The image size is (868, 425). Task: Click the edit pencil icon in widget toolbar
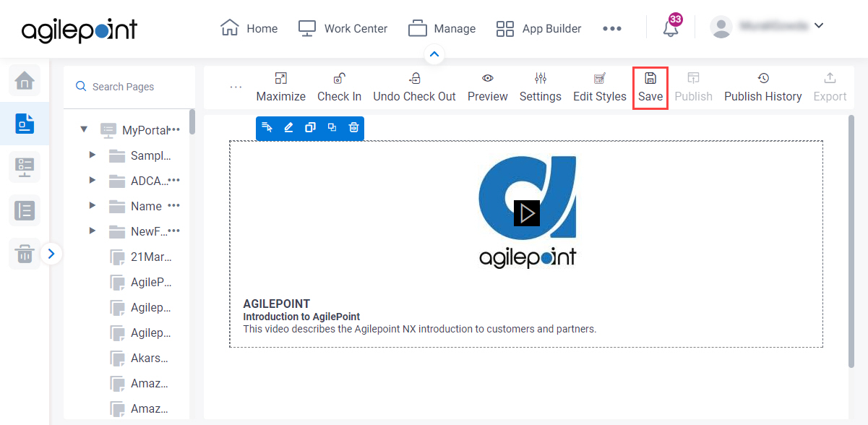tap(288, 128)
